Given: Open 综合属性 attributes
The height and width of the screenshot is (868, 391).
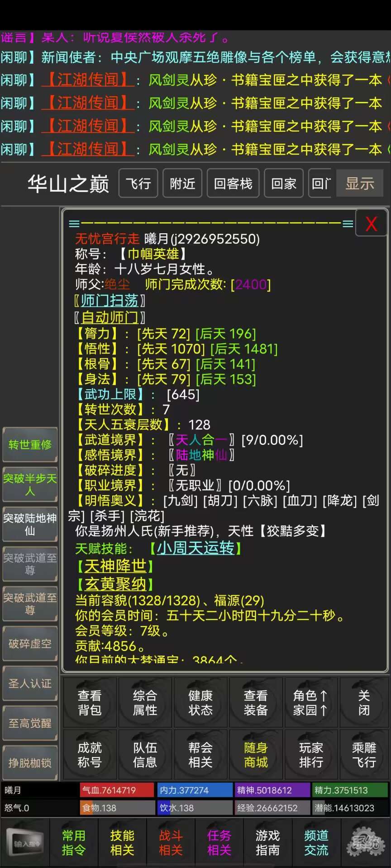Looking at the screenshot, I should 145,703.
